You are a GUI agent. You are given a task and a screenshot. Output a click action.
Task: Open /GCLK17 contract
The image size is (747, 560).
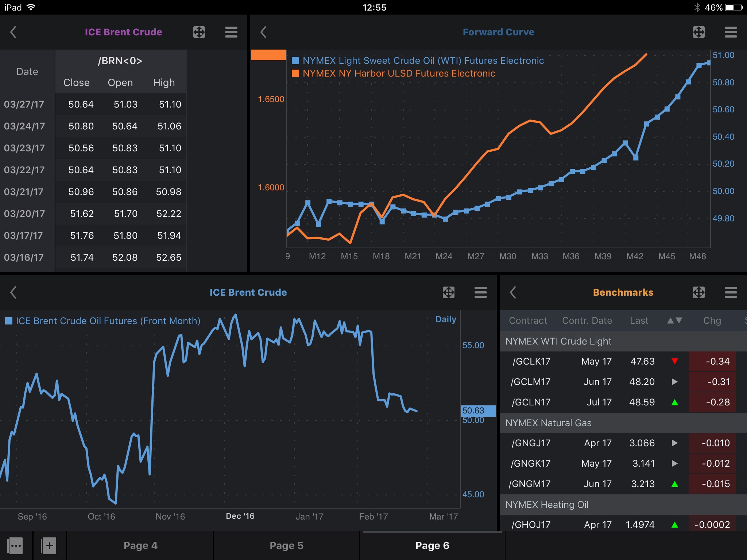(531, 361)
